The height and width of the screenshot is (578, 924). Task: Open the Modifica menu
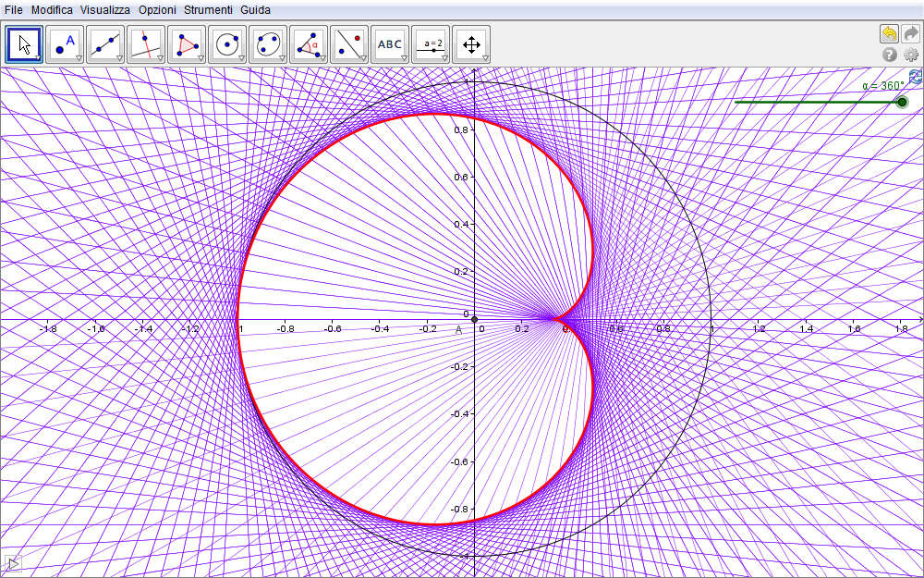pyautogui.click(x=52, y=10)
